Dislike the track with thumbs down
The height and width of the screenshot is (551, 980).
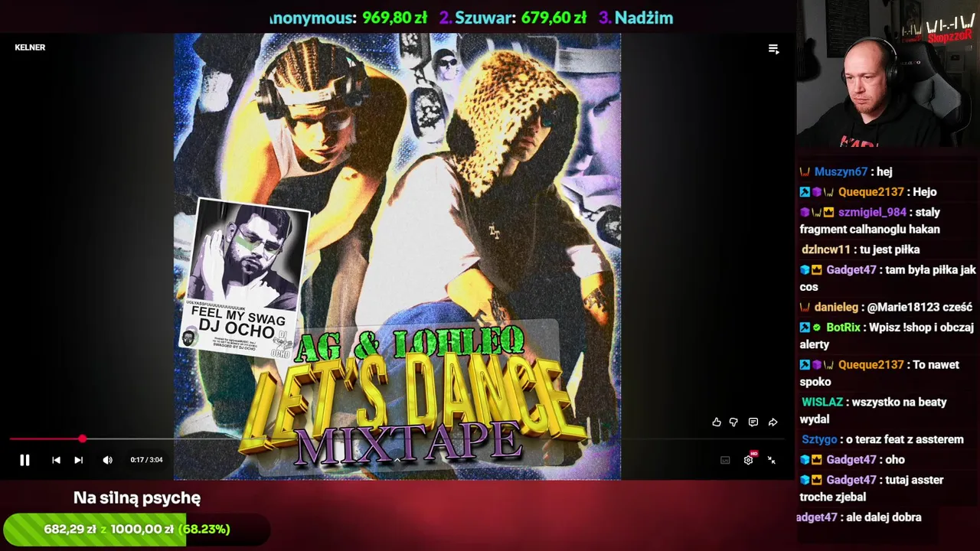click(x=733, y=422)
